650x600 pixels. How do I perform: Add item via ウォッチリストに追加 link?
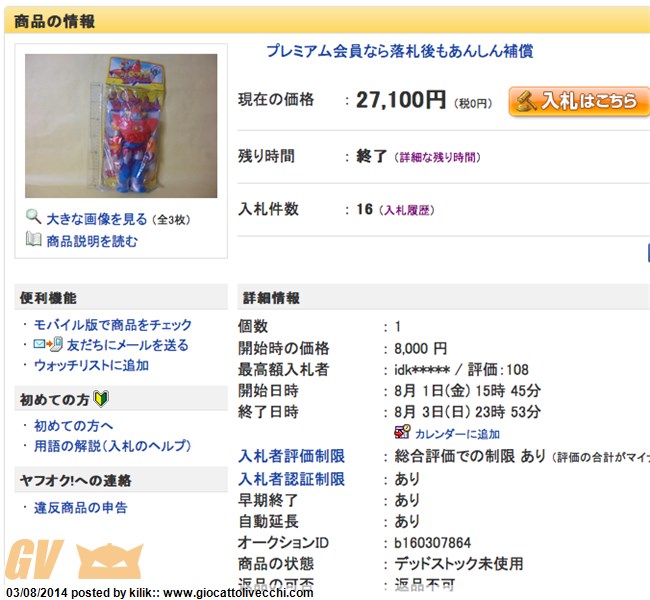point(91,365)
